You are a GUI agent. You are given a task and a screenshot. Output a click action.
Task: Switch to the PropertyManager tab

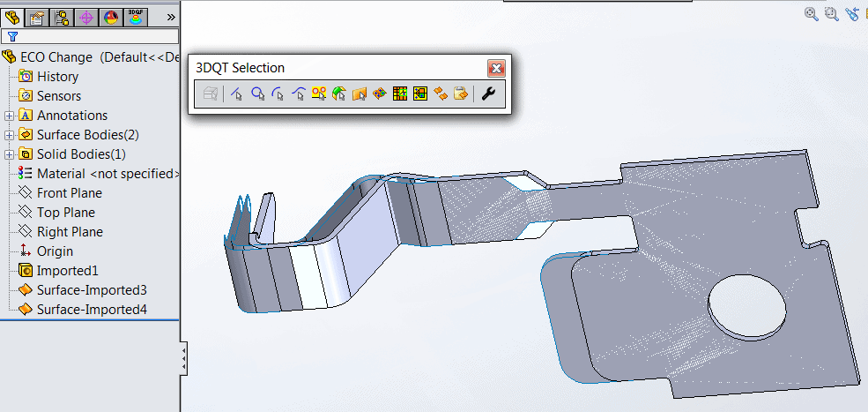click(x=38, y=16)
